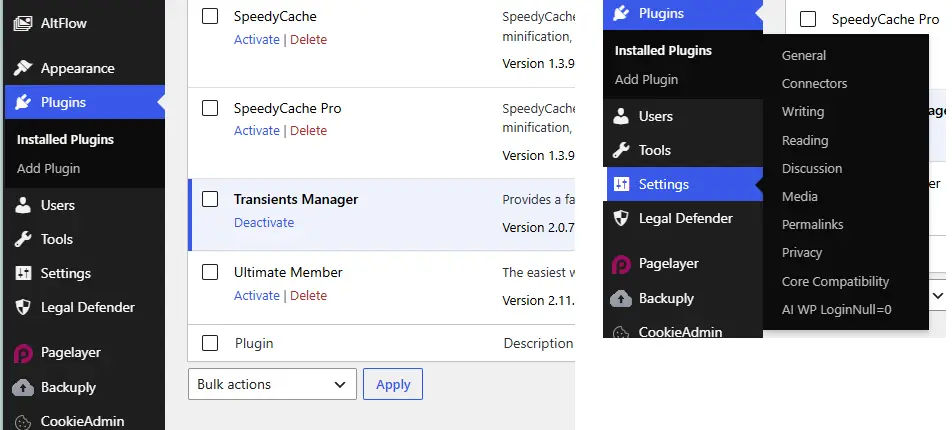Click the Transients Manager plugin title

point(296,199)
